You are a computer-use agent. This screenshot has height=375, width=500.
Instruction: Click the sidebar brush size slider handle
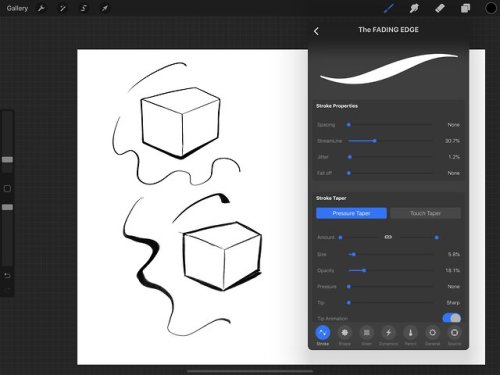pos(7,160)
